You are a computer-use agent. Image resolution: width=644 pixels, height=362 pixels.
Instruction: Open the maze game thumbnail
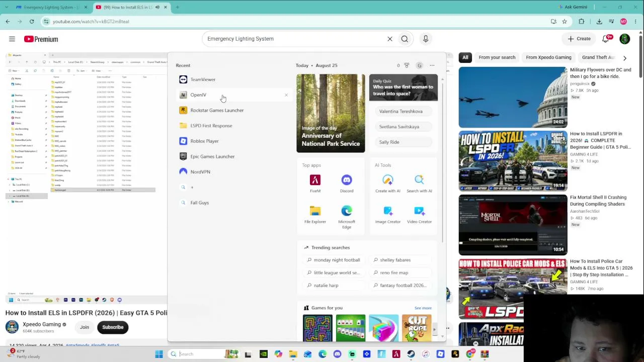tap(317, 328)
